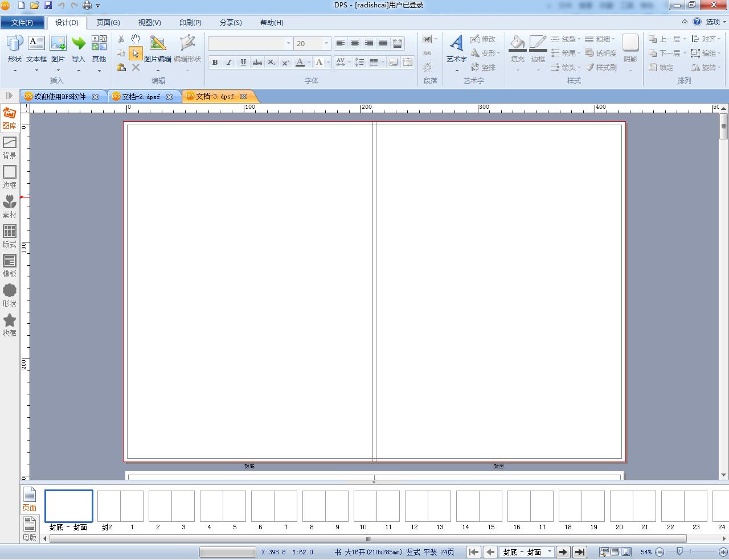The width and height of the screenshot is (729, 560).
Task: Toggle bold formatting
Action: 215,62
